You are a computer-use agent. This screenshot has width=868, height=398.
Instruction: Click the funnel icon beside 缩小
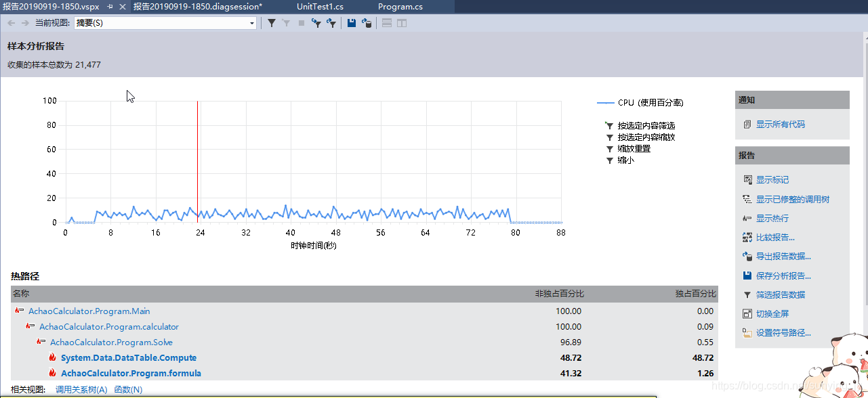coord(609,160)
